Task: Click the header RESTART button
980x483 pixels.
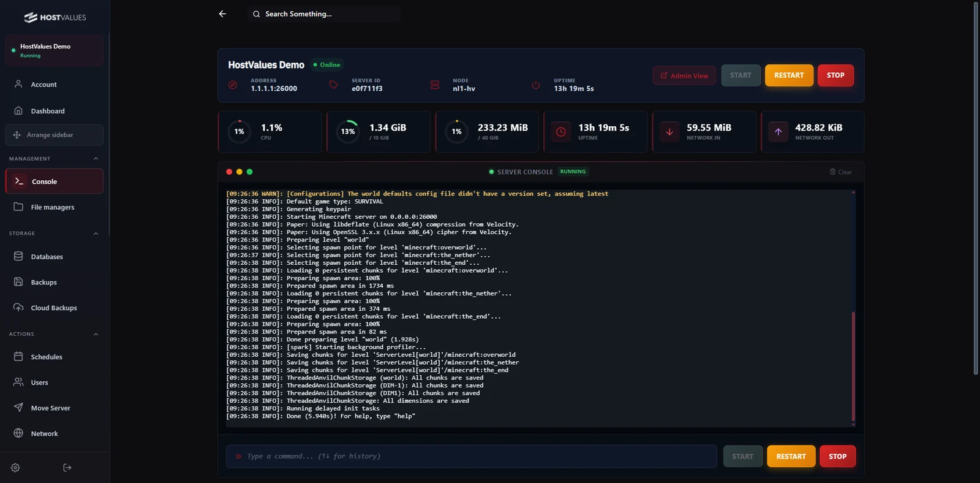Action: click(789, 75)
